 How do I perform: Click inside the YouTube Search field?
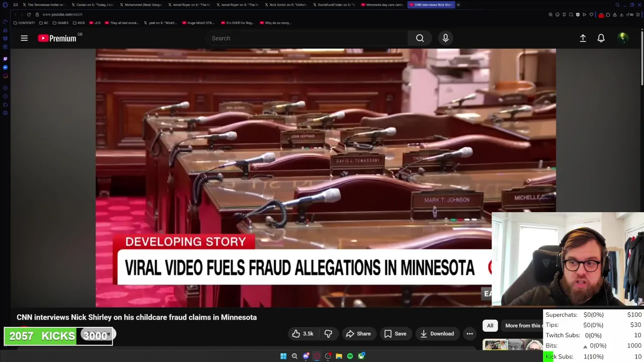tap(307, 38)
